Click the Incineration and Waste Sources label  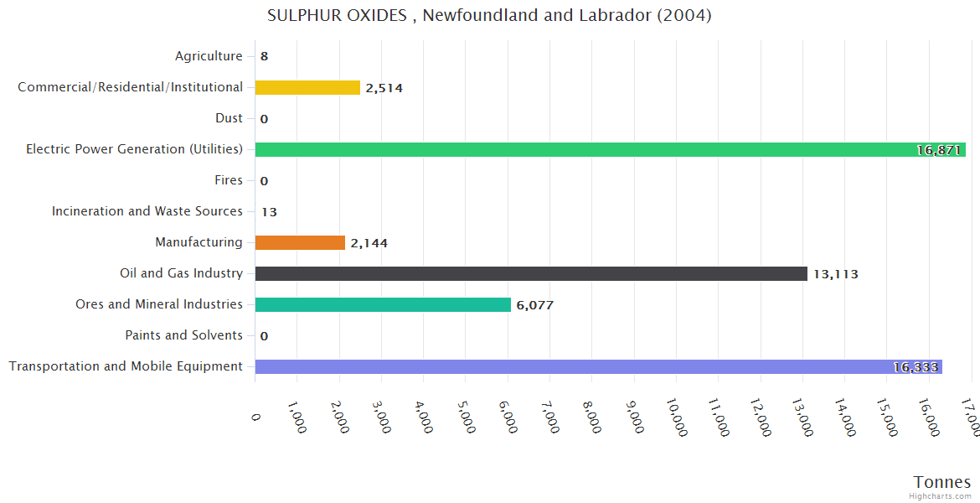pos(147,211)
